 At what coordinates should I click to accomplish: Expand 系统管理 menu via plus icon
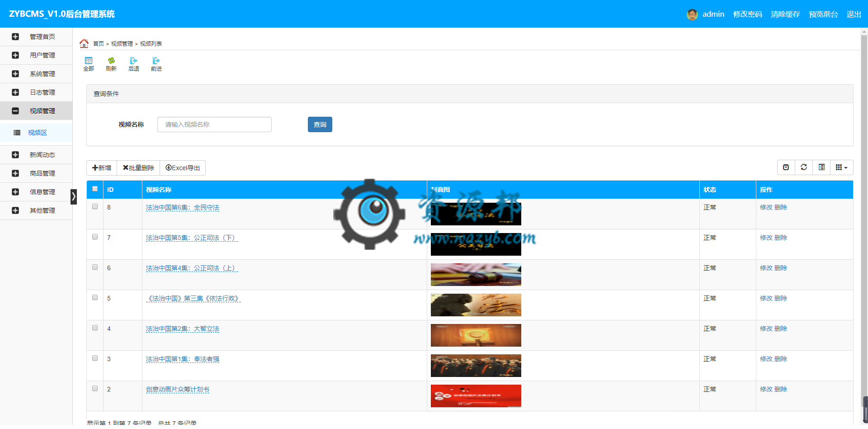[x=15, y=74]
